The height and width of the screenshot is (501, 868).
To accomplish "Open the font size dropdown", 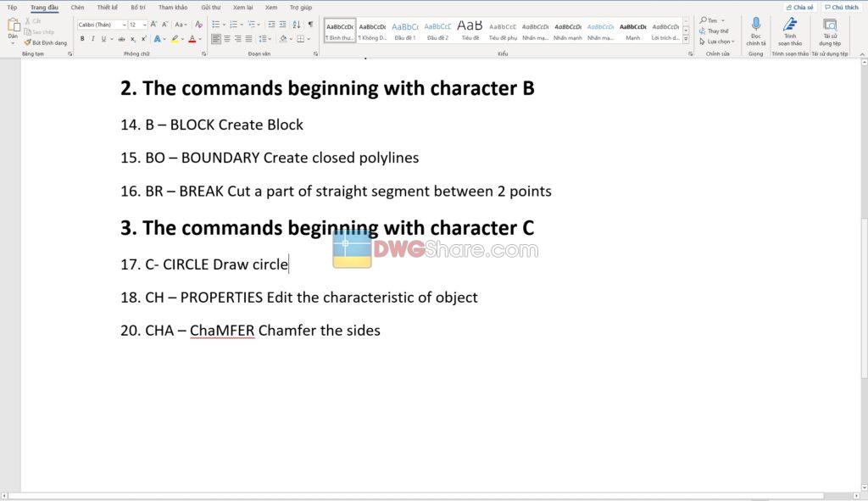I will tap(144, 23).
